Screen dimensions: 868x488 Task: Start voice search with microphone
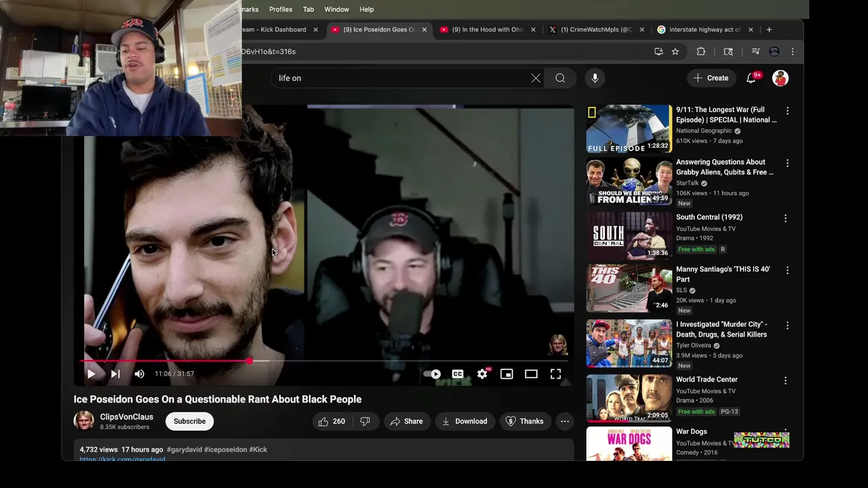595,78
